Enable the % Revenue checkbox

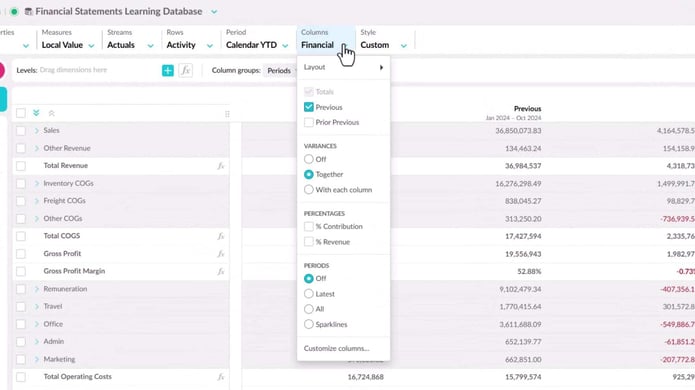[308, 242]
